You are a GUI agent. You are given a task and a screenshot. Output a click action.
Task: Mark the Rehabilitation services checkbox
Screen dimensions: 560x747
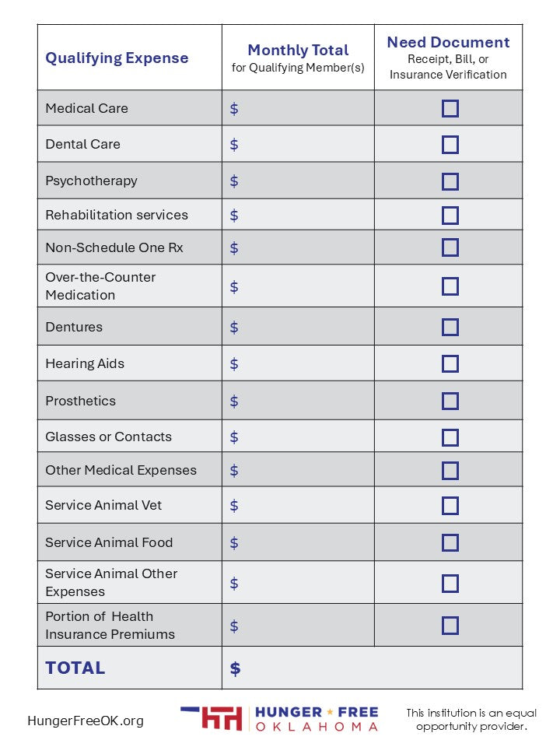(450, 216)
